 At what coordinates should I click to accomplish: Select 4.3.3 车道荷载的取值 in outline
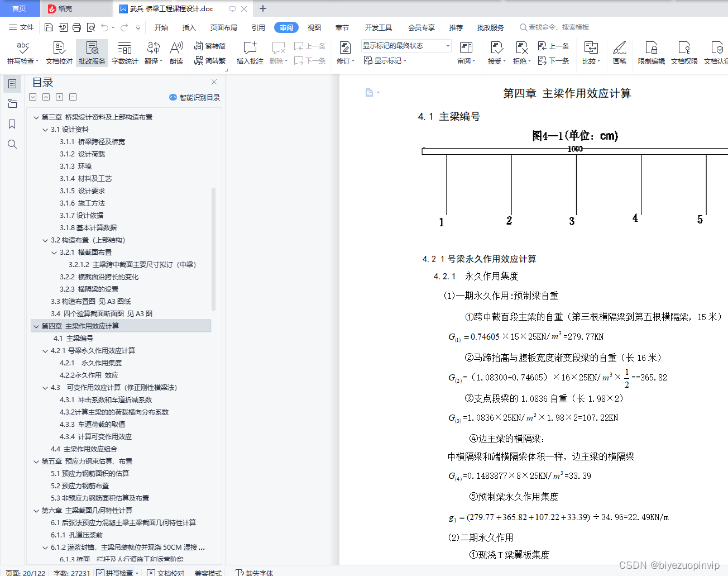point(92,425)
